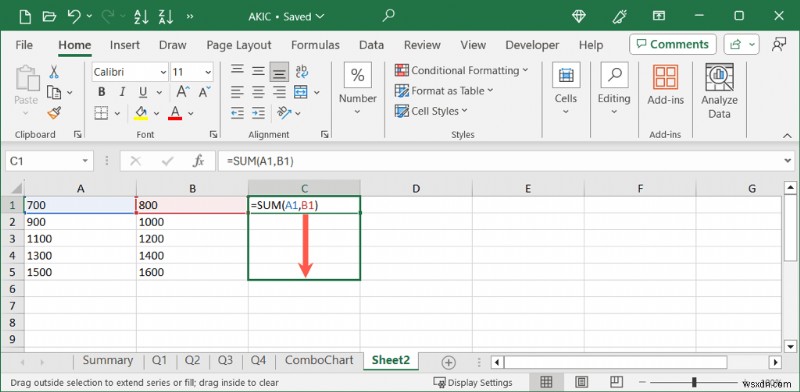This screenshot has height=392, width=800.
Task: Toggle Bold formatting
Action: [x=102, y=92]
